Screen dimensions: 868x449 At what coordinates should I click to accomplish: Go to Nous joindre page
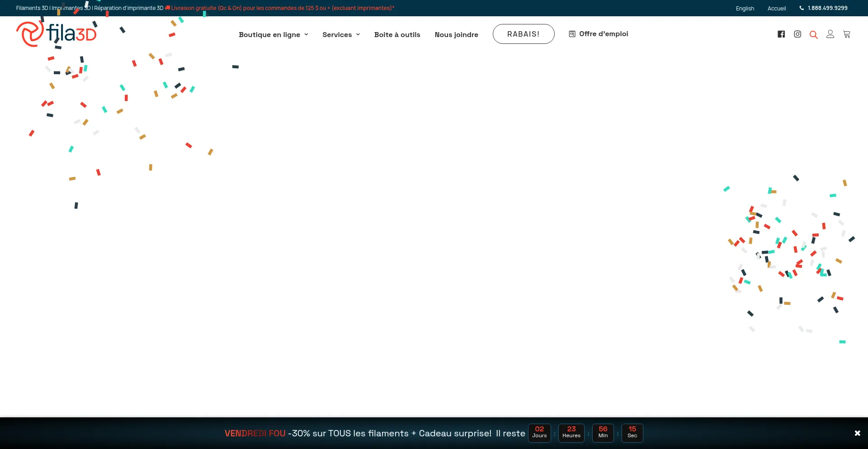(x=456, y=35)
